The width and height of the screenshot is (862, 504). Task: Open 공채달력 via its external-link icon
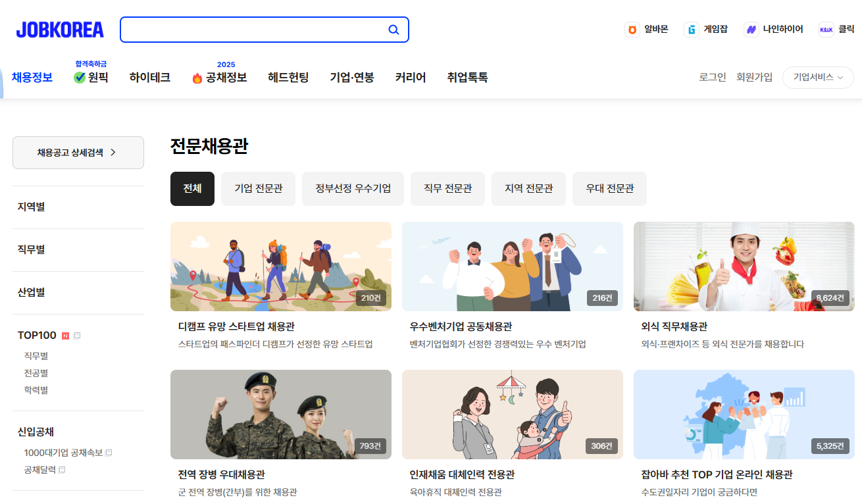pos(61,469)
